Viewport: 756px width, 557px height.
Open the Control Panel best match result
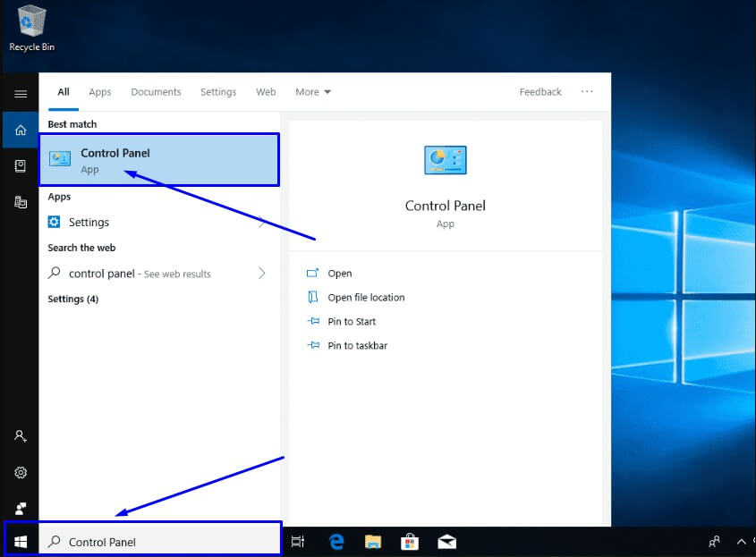tap(159, 159)
